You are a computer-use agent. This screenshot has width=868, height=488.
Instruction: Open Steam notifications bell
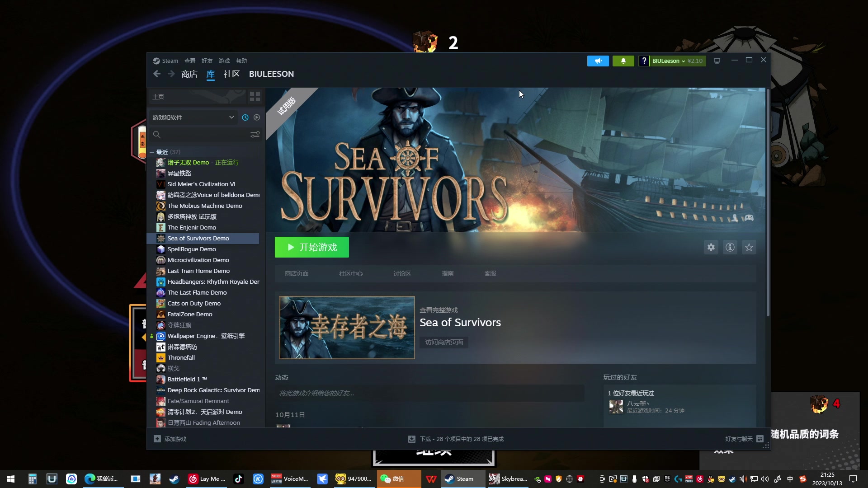point(623,61)
